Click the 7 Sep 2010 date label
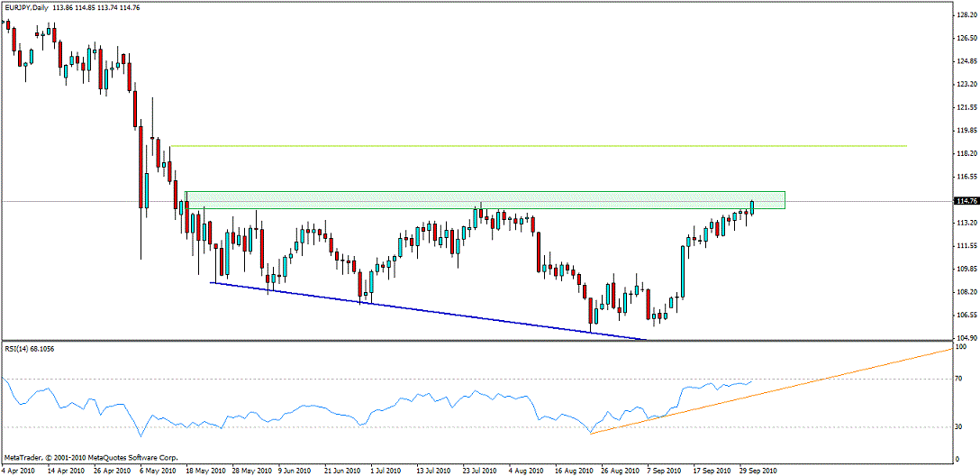980x476 pixels. tap(664, 470)
